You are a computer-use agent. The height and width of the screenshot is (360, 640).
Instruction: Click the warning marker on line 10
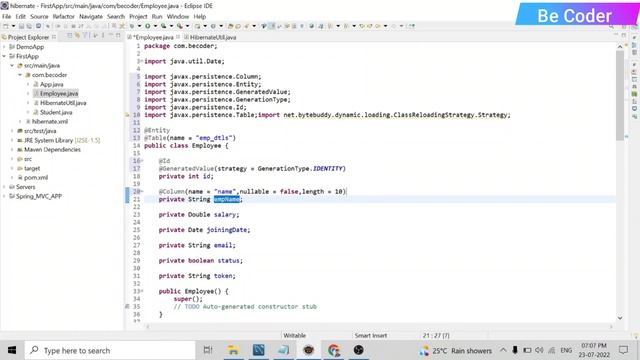[127, 115]
